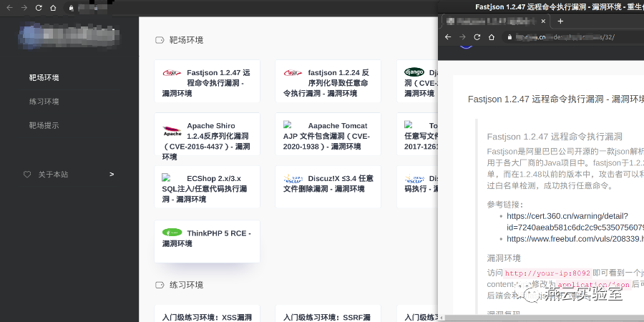The height and width of the screenshot is (322, 644).
Task: Click the tag icon beside 靶场环境 heading
Action: [x=160, y=40]
